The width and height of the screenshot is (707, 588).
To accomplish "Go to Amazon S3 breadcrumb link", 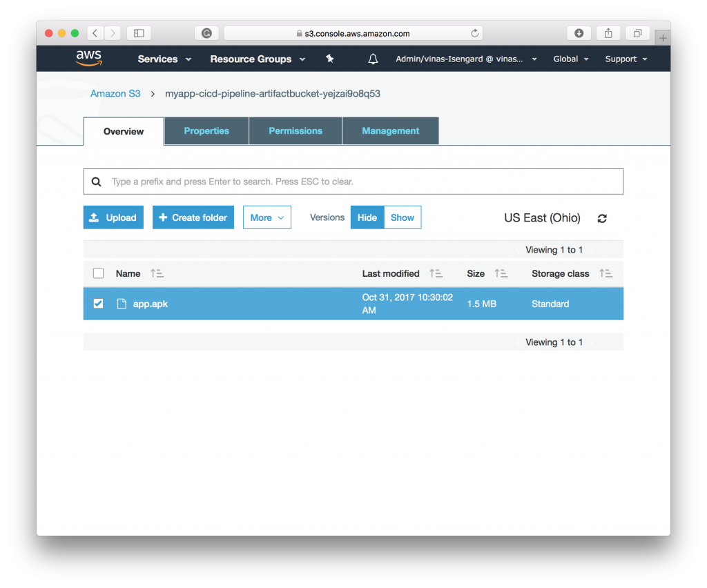I will (x=115, y=94).
